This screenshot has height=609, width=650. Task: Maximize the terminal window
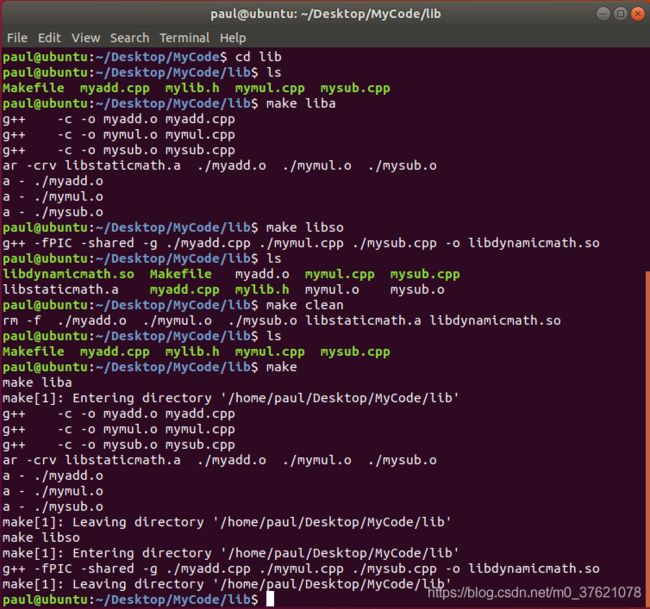click(620, 14)
